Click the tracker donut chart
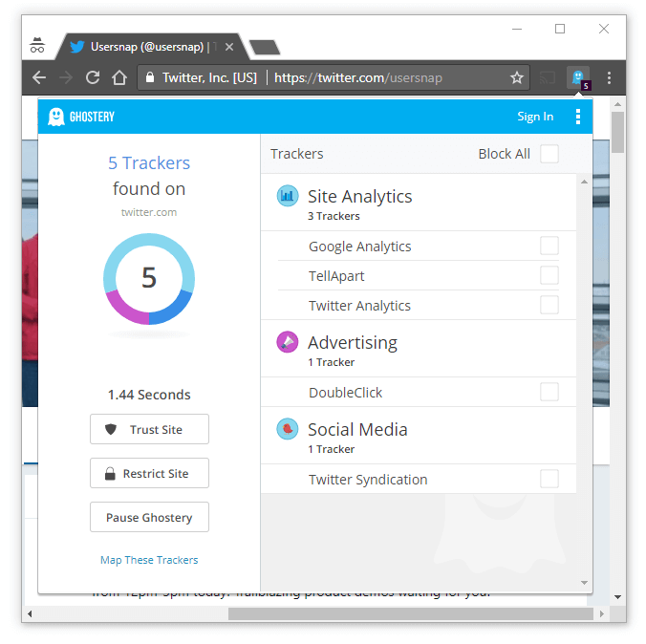The height and width of the screenshot is (644, 646). (149, 279)
